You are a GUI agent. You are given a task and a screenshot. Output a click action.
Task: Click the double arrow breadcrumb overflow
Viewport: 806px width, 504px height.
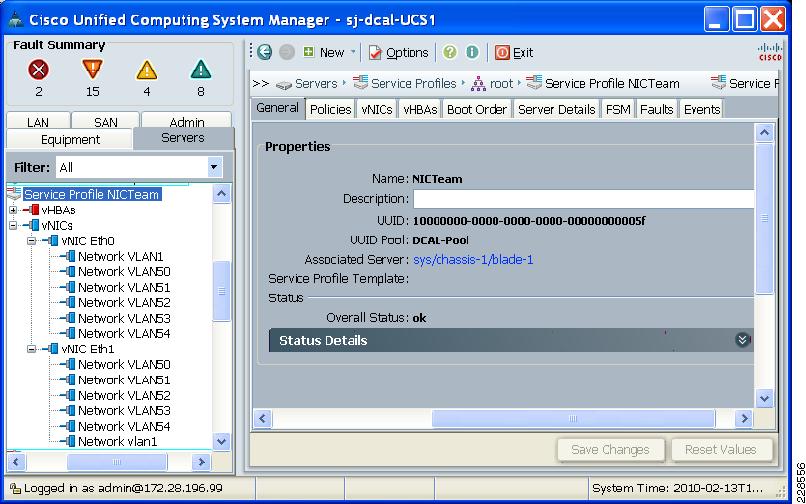[261, 83]
